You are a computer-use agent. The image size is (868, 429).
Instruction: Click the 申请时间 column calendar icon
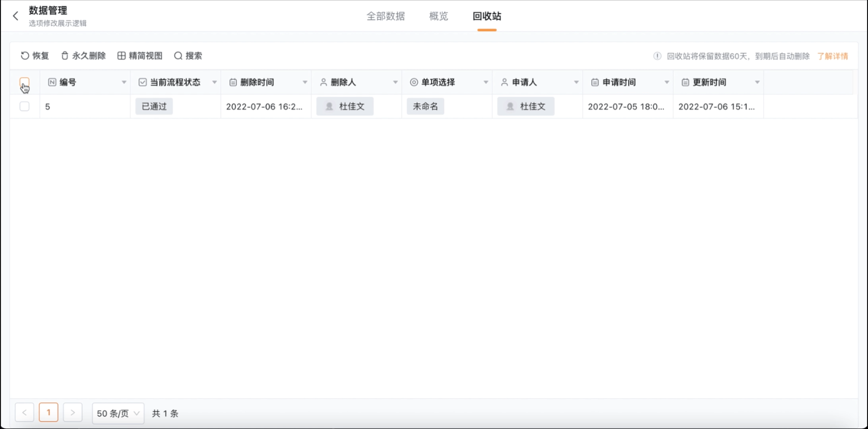click(595, 82)
